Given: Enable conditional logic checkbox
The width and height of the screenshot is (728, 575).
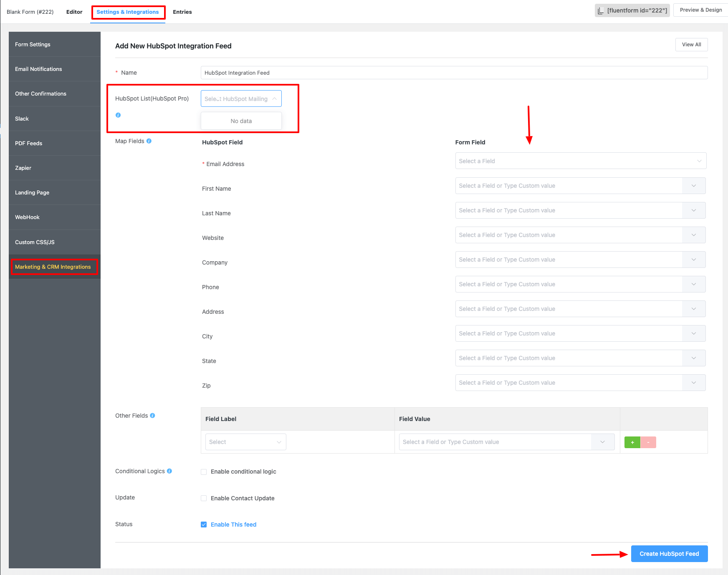Looking at the screenshot, I should point(204,472).
